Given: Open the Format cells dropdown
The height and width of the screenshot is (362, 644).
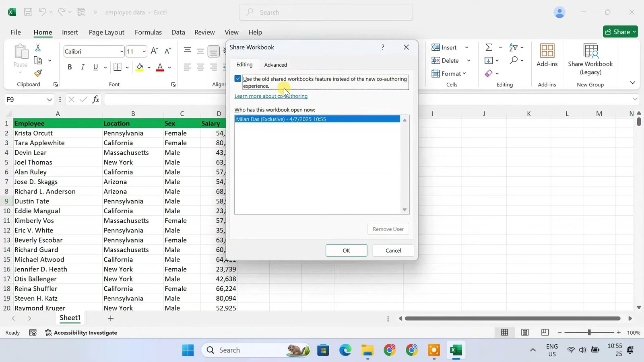Looking at the screenshot, I should [449, 74].
